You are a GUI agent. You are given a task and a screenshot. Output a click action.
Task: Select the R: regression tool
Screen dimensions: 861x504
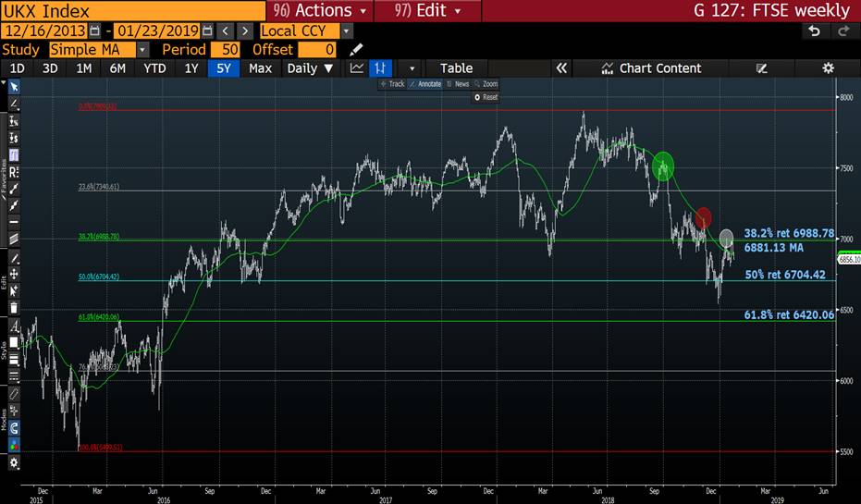coord(14,172)
